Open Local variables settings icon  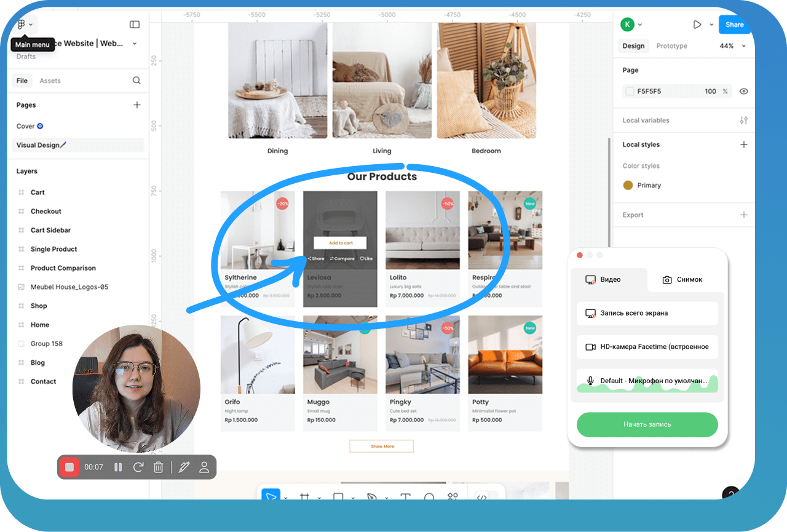pyautogui.click(x=744, y=121)
